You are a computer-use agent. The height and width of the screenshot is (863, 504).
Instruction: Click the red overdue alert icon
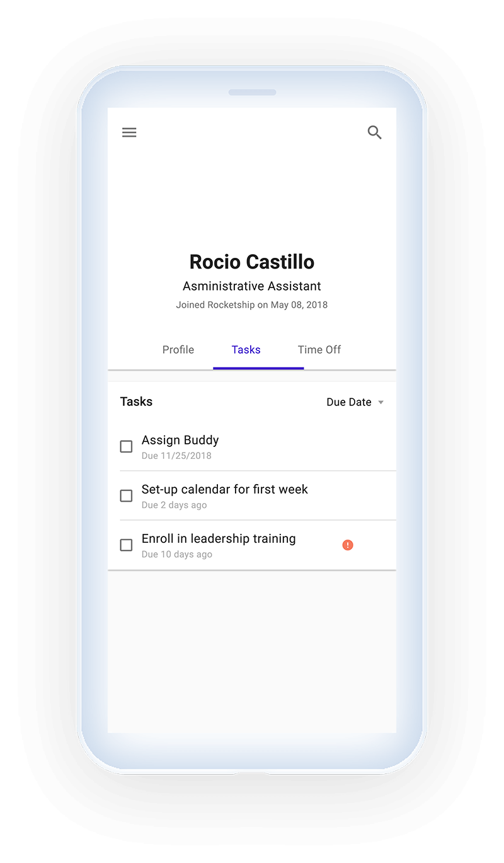point(348,545)
